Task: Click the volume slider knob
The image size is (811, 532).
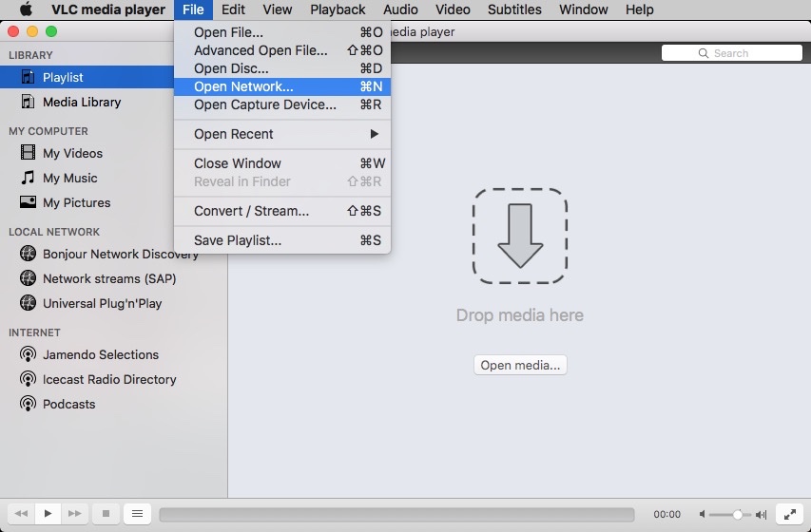Action: [x=738, y=514]
